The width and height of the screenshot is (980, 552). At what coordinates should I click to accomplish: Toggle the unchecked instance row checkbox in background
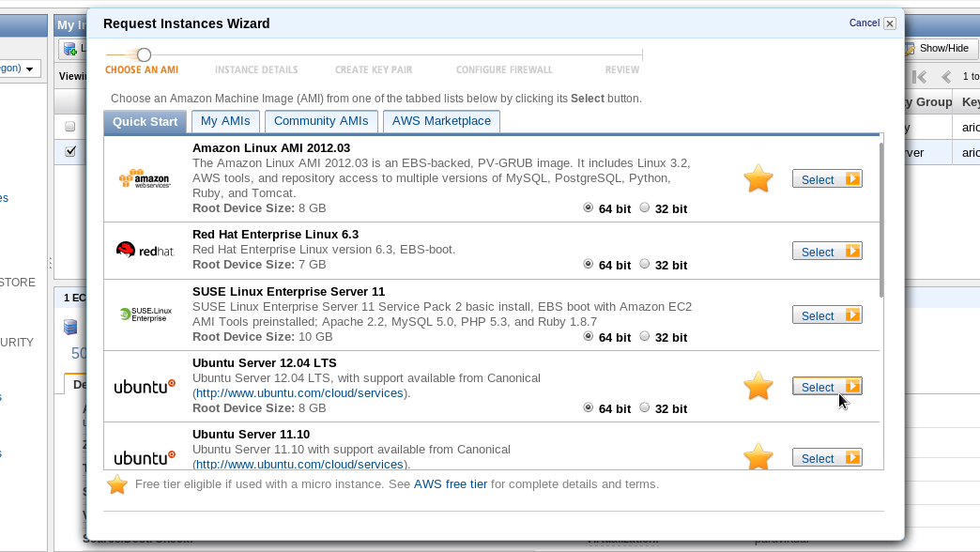(70, 127)
